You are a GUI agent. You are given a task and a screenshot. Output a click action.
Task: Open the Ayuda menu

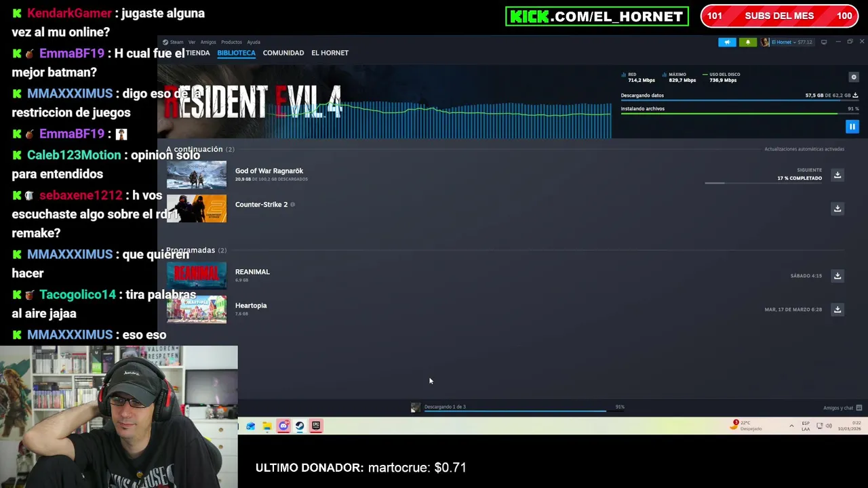254,42
